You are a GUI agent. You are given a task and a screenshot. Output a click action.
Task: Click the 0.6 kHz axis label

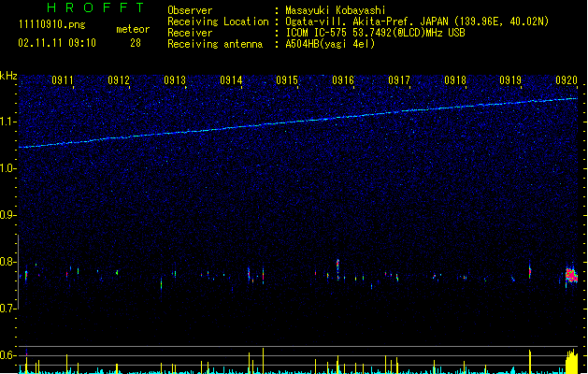8,355
